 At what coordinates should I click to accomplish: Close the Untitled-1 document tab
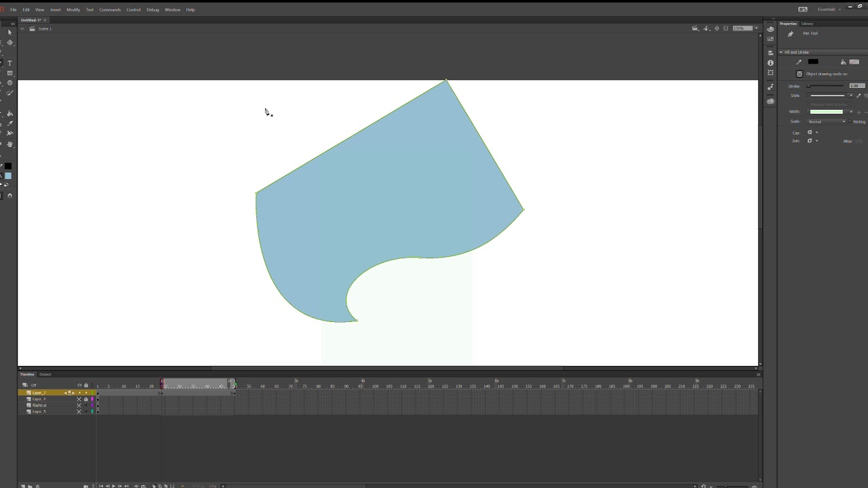(45, 20)
